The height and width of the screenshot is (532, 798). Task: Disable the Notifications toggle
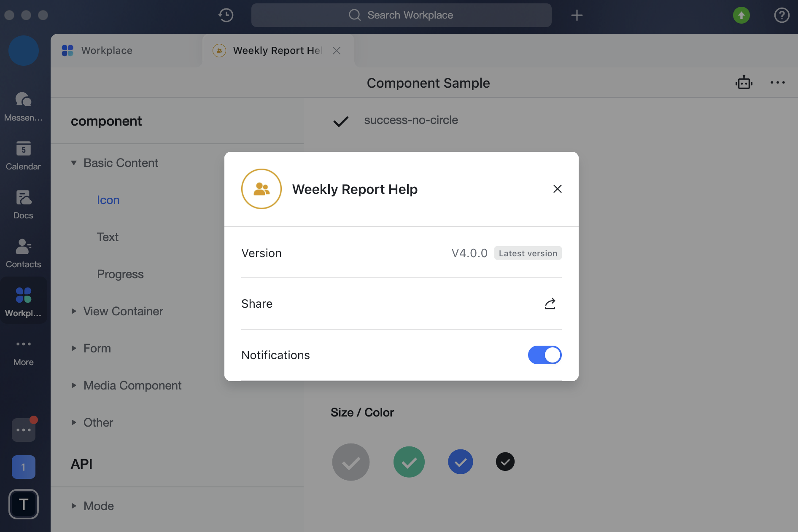545,355
